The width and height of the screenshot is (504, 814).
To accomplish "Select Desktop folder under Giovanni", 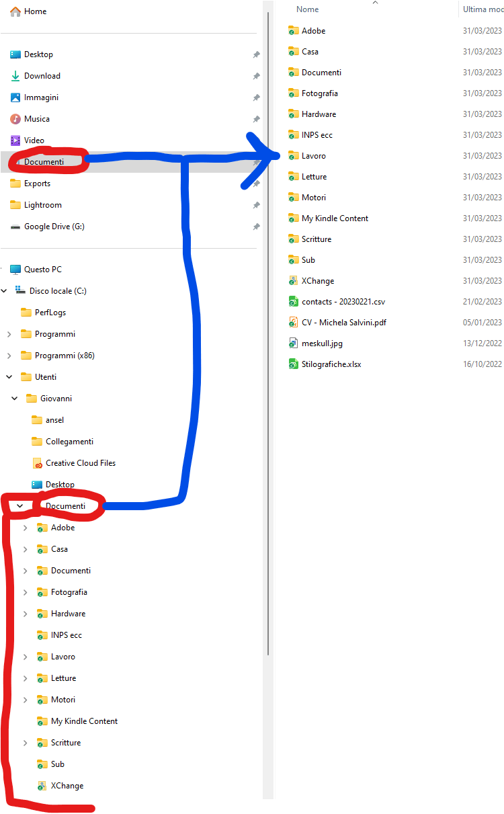I will [x=53, y=485].
